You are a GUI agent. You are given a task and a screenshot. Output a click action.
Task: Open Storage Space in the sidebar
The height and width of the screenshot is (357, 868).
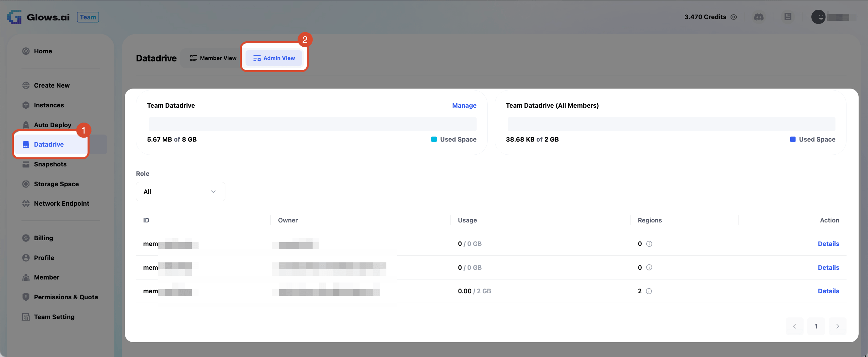point(56,184)
